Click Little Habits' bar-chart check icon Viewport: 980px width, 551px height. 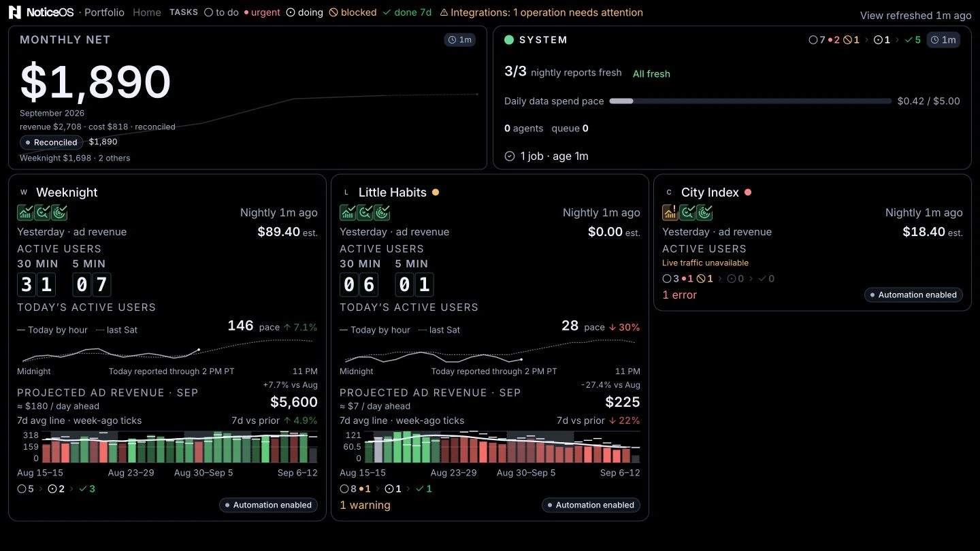[x=348, y=212]
